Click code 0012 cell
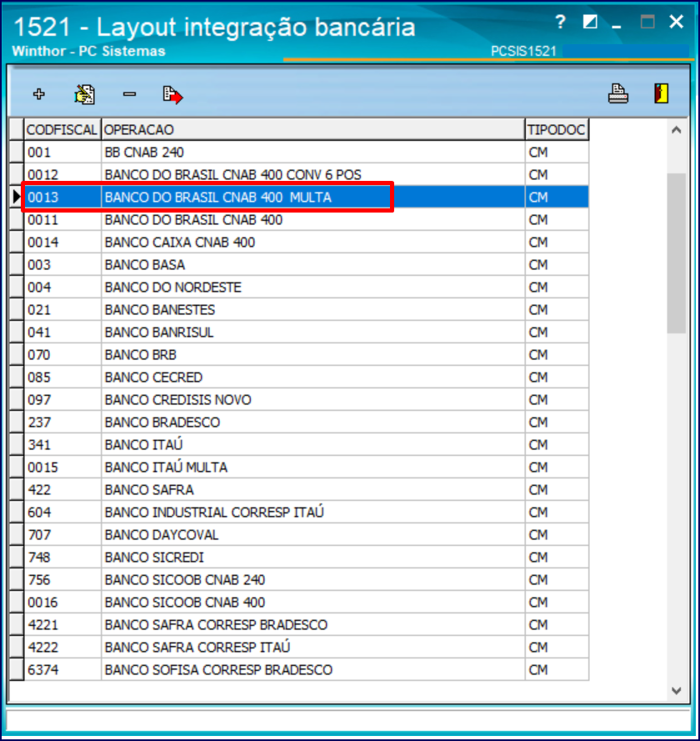The height and width of the screenshot is (741, 700). 62,175
